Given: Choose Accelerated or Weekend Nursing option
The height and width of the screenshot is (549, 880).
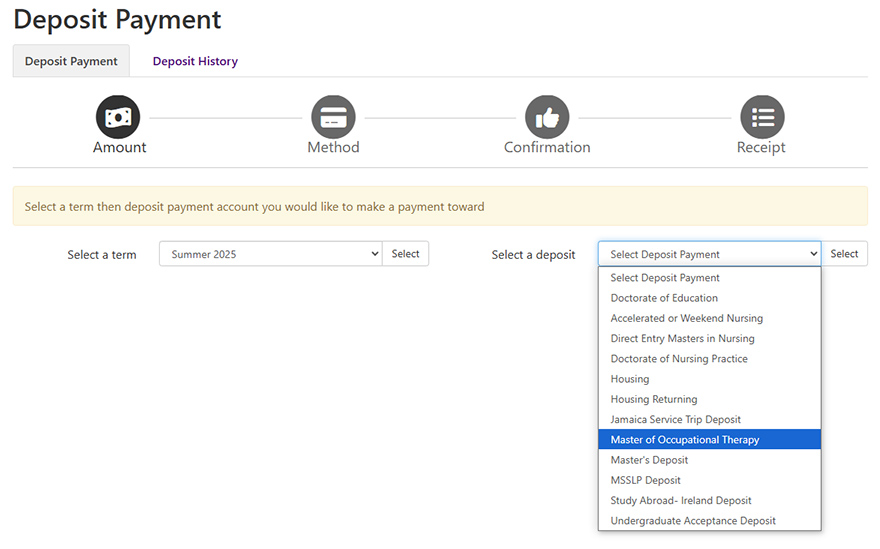Looking at the screenshot, I should click(709, 318).
